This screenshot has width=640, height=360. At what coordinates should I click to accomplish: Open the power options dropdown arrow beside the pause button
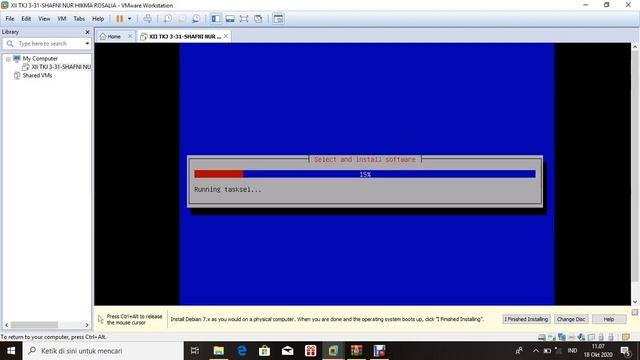tap(129, 19)
